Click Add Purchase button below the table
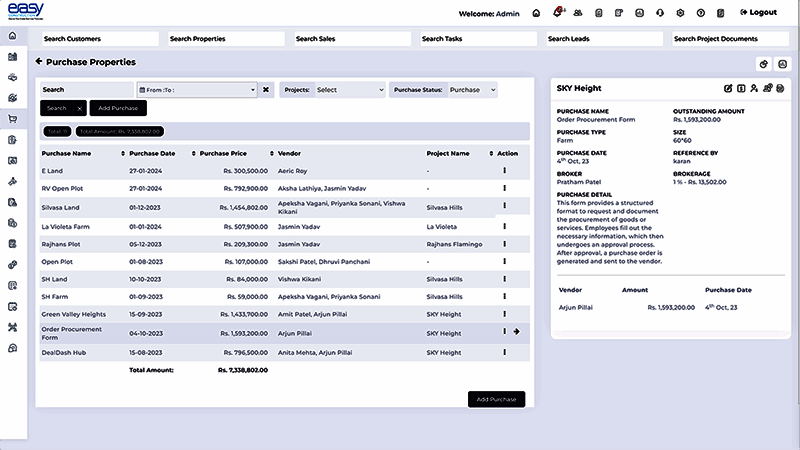The width and height of the screenshot is (800, 450). [x=496, y=399]
